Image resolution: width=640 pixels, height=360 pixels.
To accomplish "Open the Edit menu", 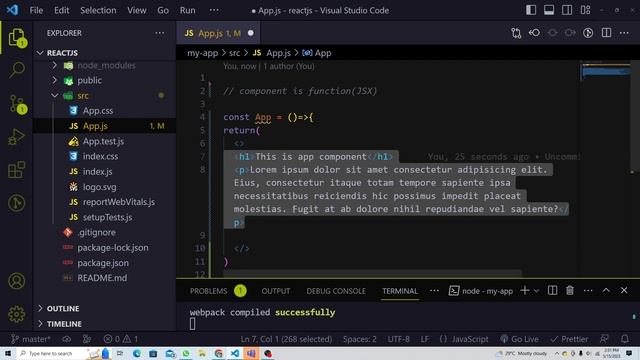I will (62, 10).
